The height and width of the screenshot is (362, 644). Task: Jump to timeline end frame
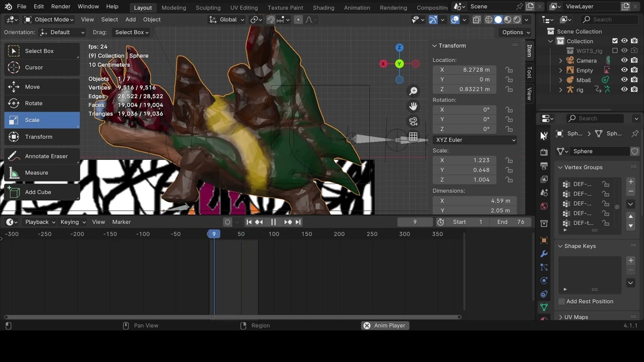tap(298, 222)
